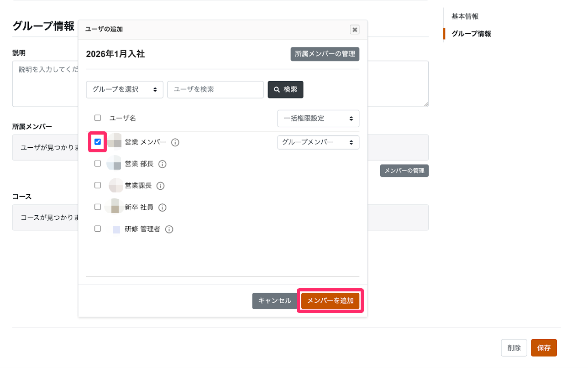Show info for 新卒 社員

(x=162, y=207)
